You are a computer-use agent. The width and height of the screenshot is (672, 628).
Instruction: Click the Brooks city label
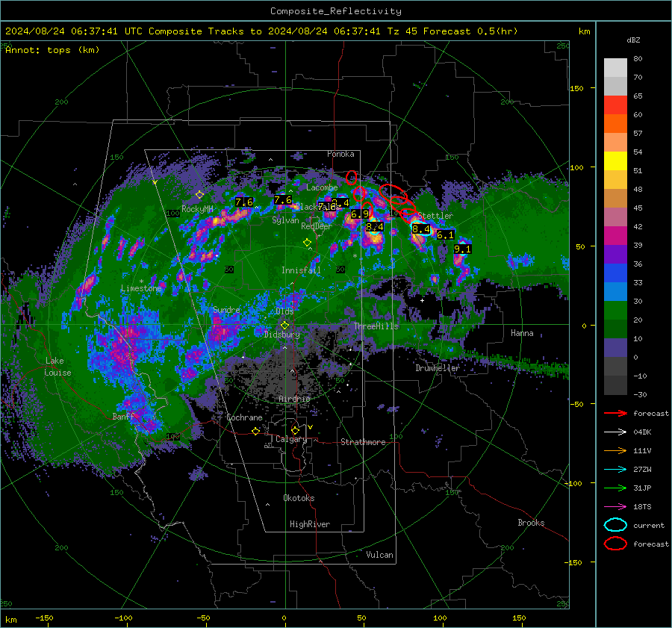point(531,523)
